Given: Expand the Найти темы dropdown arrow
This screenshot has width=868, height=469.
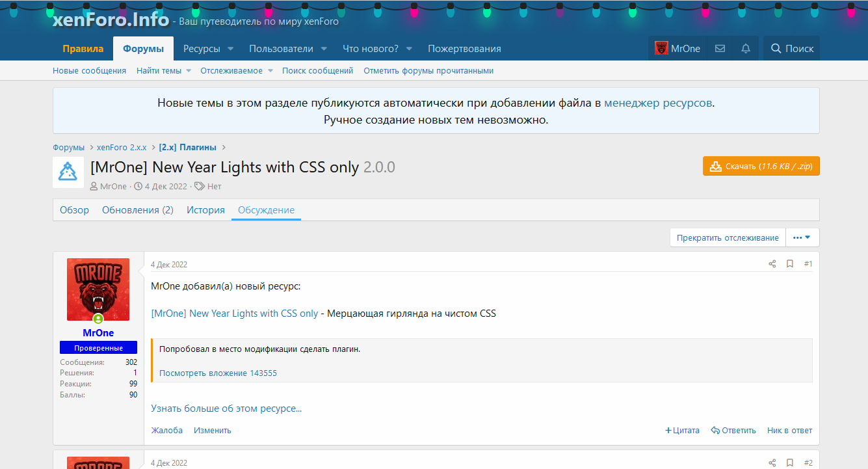Looking at the screenshot, I should (x=189, y=71).
